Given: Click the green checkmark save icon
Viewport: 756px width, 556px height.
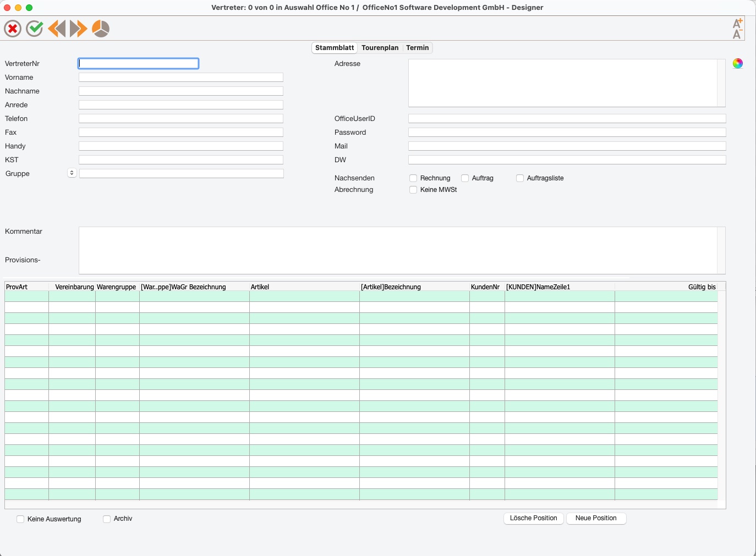Looking at the screenshot, I should [x=35, y=29].
